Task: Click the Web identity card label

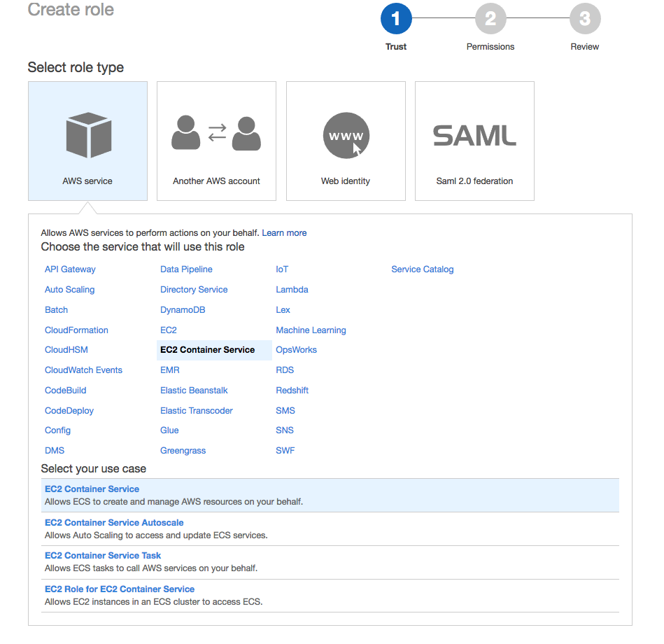Action: [x=346, y=181]
